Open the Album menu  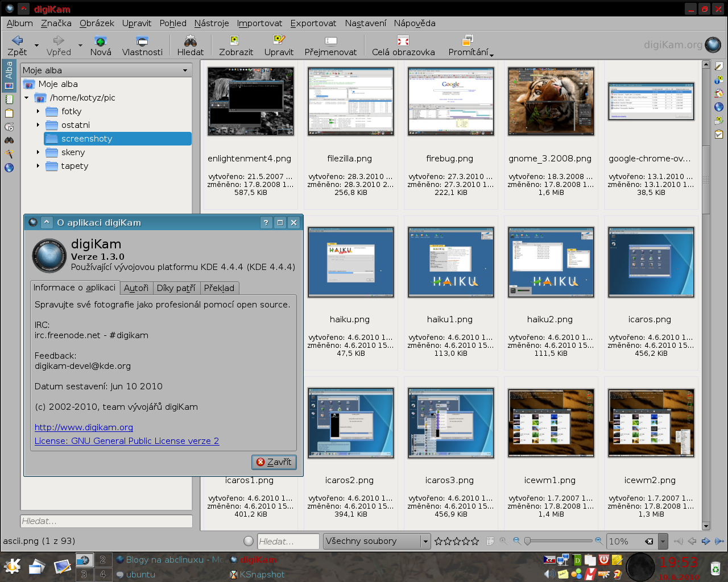[20, 23]
